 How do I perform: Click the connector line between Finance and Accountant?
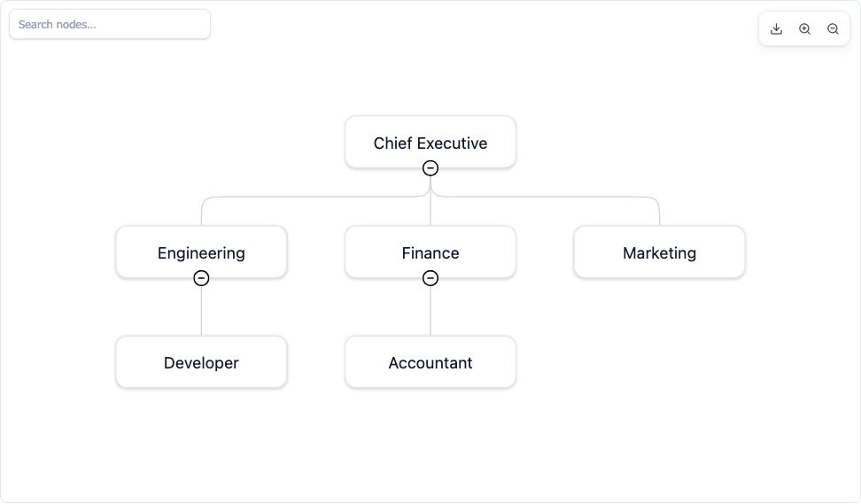tap(430, 311)
